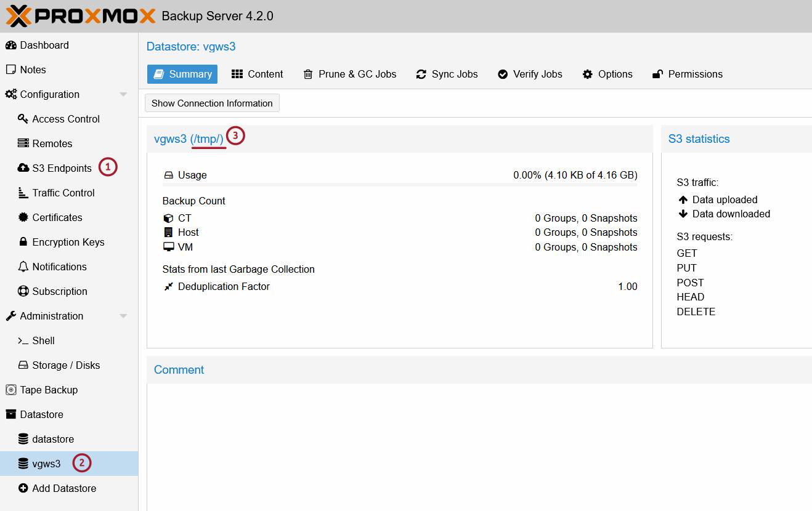Go to the Sync Jobs tab
Image resolution: width=812 pixels, height=511 pixels.
point(447,74)
